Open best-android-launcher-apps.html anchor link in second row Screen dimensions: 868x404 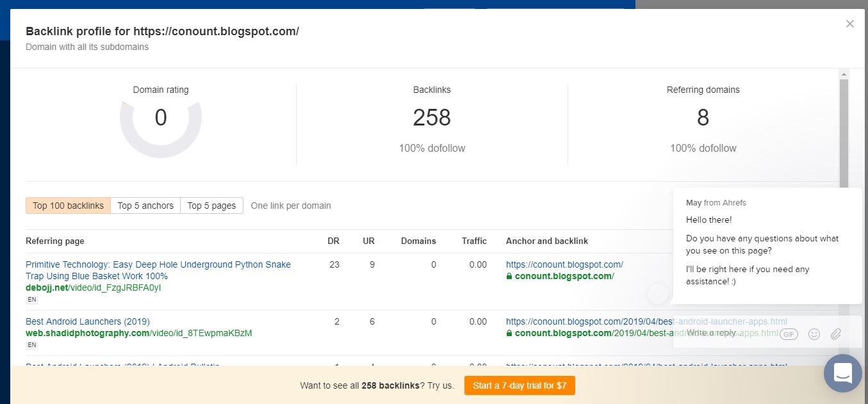pyautogui.click(x=646, y=321)
